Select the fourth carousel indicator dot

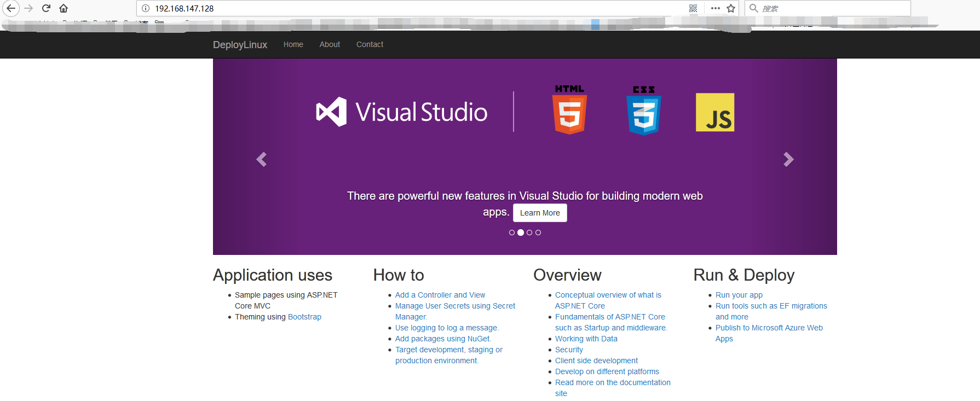coord(538,233)
